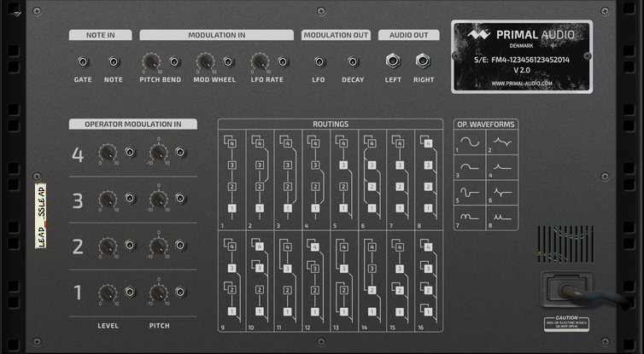Click routing diagram number 14
Image resolution: width=644 pixels, height=354 pixels.
click(x=372, y=281)
